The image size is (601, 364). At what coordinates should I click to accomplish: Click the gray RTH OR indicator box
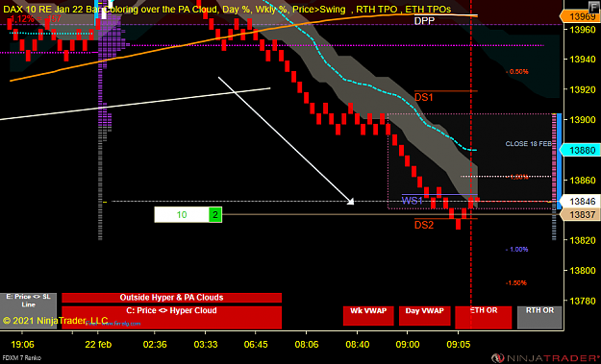point(539,317)
